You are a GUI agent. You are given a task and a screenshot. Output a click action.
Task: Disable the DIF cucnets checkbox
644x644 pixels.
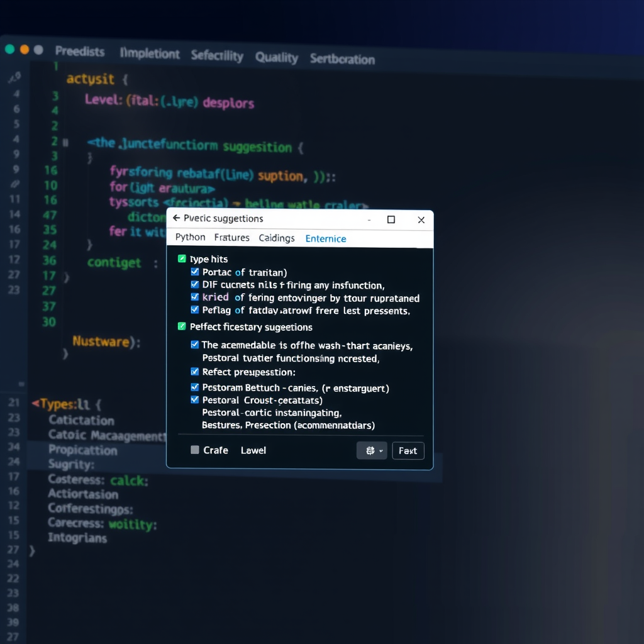(194, 285)
